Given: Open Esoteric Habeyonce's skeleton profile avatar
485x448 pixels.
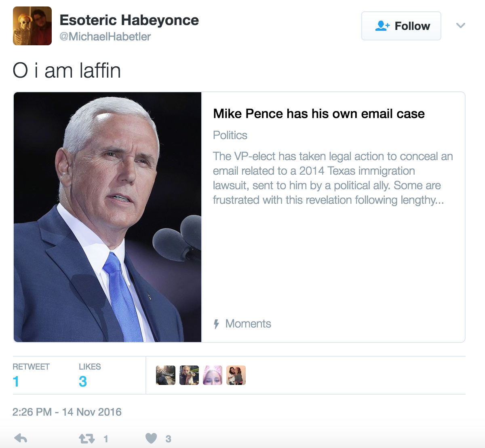Looking at the screenshot, I should 32,25.
